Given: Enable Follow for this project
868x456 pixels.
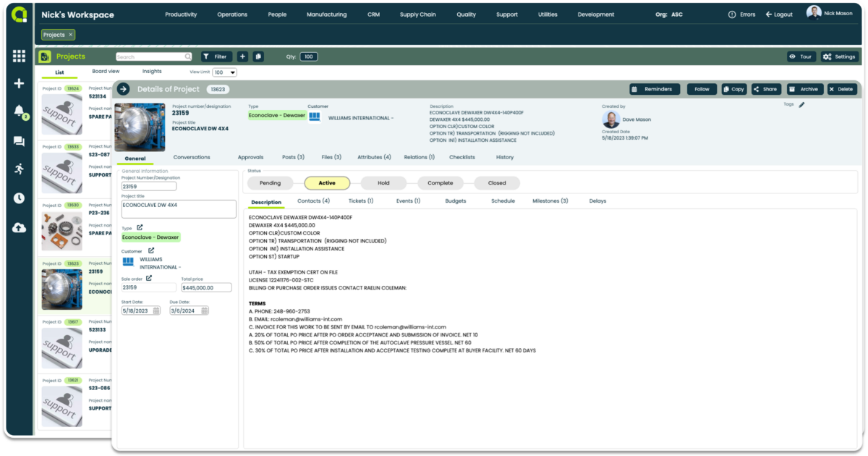Looking at the screenshot, I should [700, 88].
